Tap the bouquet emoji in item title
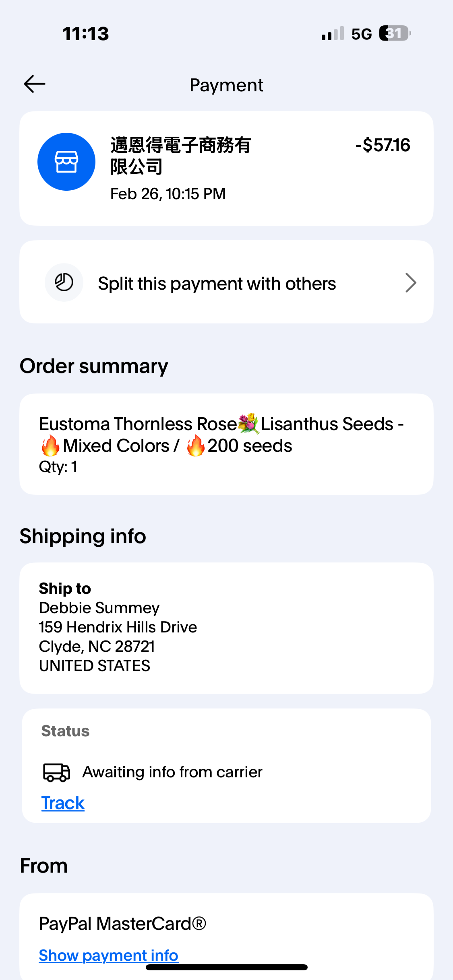The width and height of the screenshot is (453, 980). coord(248,423)
